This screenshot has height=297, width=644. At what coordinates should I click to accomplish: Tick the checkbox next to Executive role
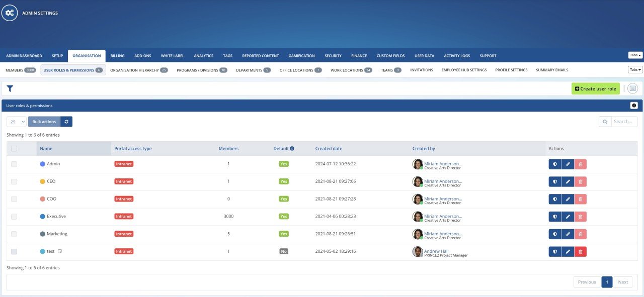[x=14, y=216]
